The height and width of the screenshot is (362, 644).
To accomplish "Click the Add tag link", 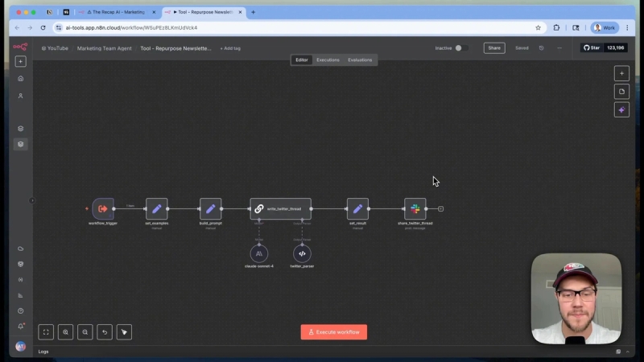I will click(x=230, y=48).
